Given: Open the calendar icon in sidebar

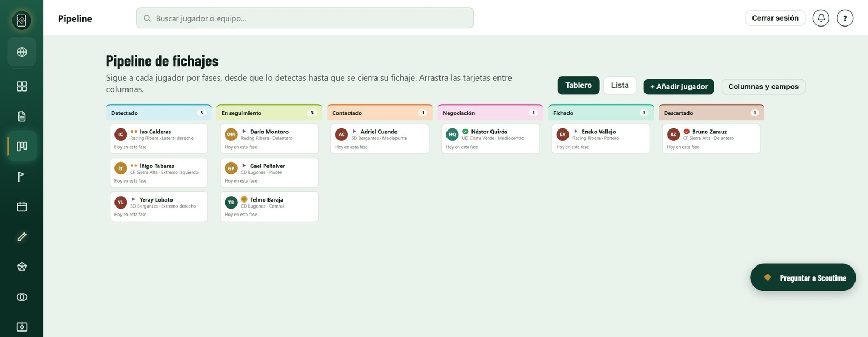Looking at the screenshot, I should click(x=22, y=206).
